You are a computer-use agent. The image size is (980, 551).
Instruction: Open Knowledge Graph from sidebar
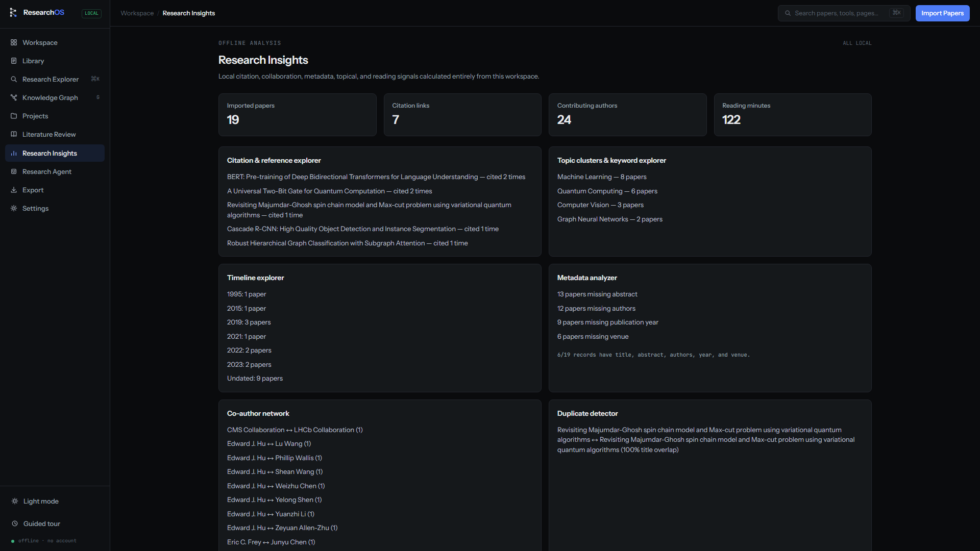coord(55,97)
